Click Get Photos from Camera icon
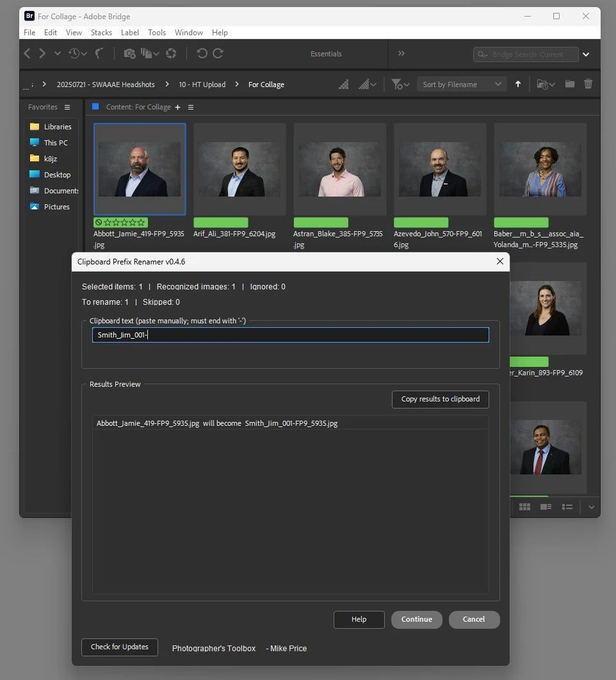 [x=129, y=53]
